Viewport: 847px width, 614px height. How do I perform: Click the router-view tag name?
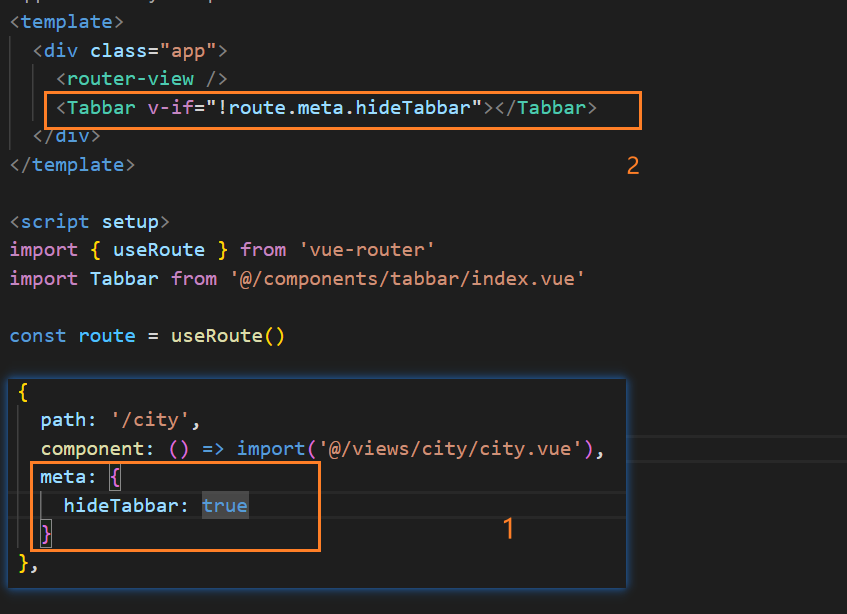coord(130,79)
